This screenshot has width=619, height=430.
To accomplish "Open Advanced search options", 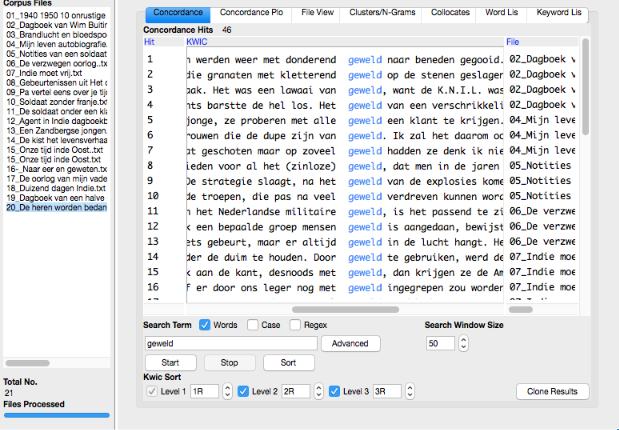I will click(350, 344).
